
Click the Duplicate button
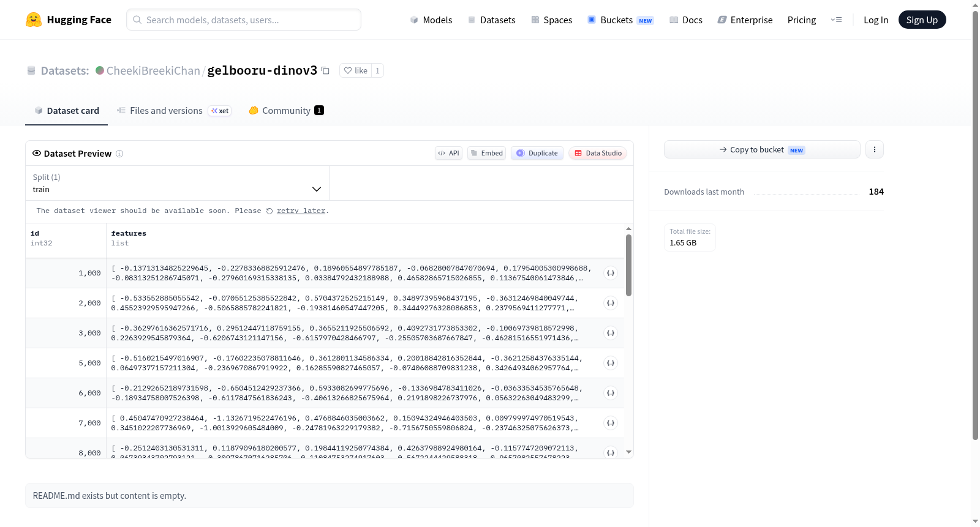click(x=537, y=153)
